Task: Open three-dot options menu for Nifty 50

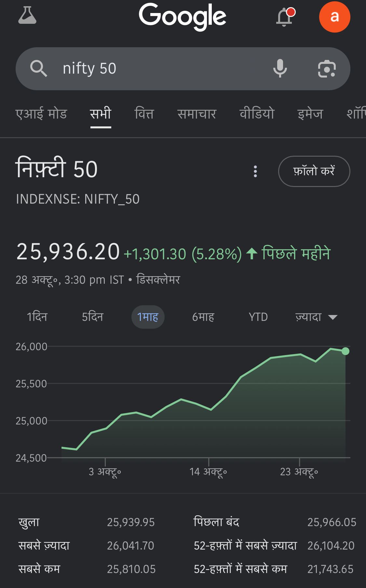Action: click(x=255, y=171)
